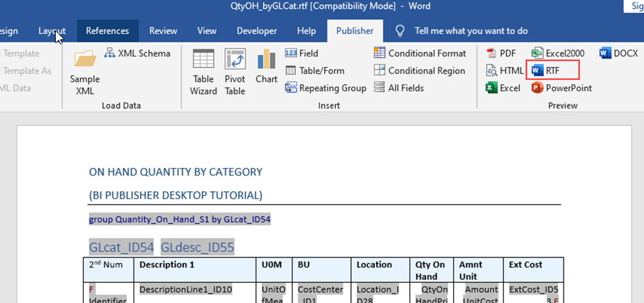
Task: Select the Publisher tab
Action: (355, 31)
